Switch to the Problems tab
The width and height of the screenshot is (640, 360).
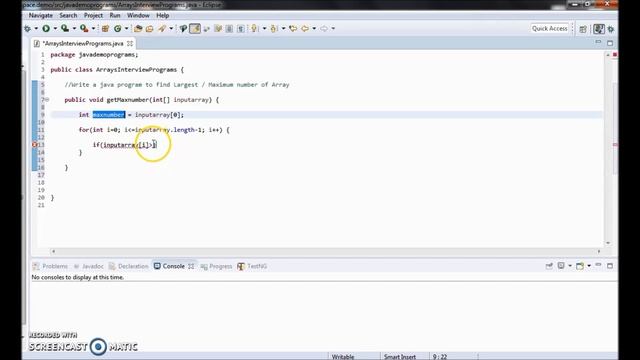(x=51, y=266)
